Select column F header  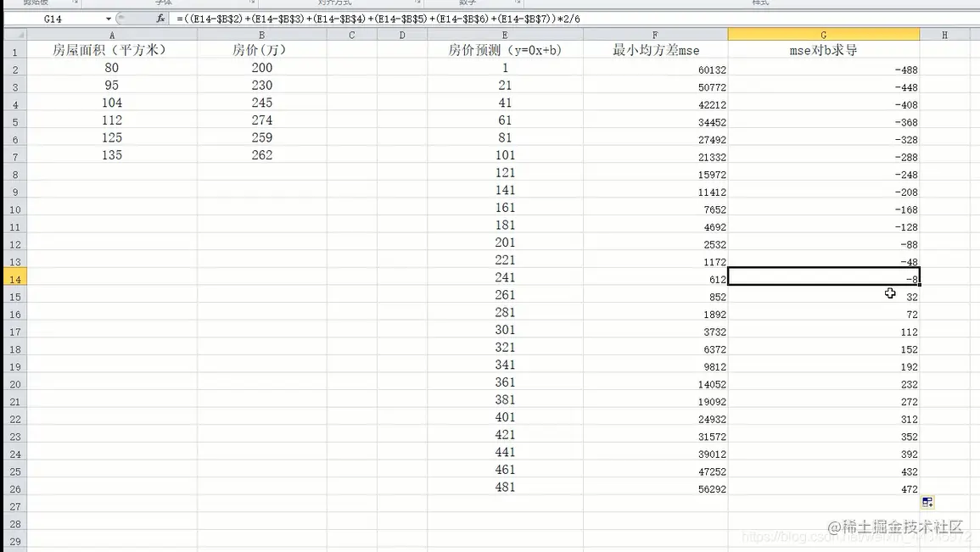[655, 35]
